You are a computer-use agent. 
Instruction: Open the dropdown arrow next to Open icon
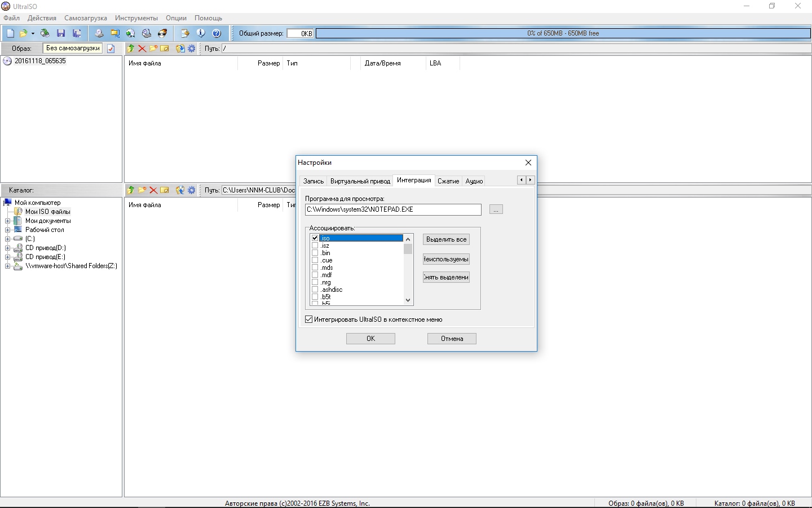33,33
